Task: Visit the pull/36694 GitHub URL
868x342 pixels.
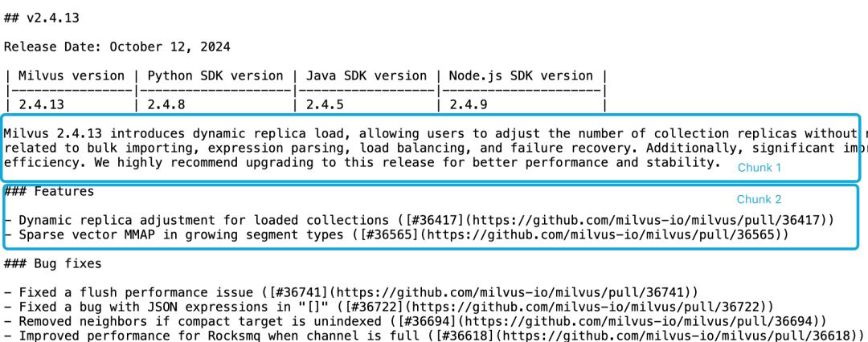Action: [x=649, y=322]
